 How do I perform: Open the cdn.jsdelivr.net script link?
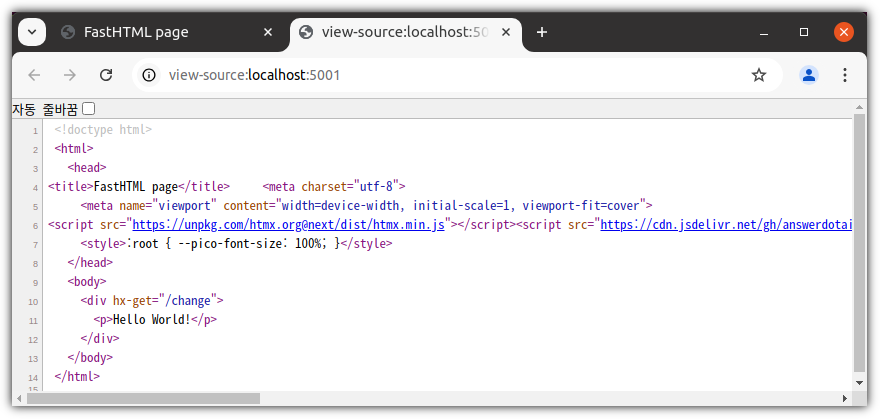pos(727,225)
